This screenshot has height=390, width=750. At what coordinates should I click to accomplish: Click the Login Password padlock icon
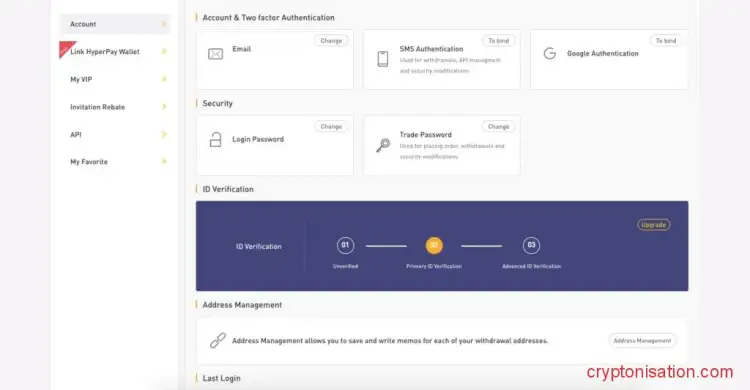216,140
